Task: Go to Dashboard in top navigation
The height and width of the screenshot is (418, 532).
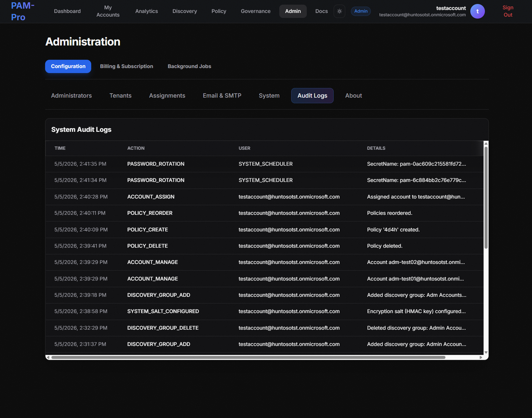Action: pos(67,11)
